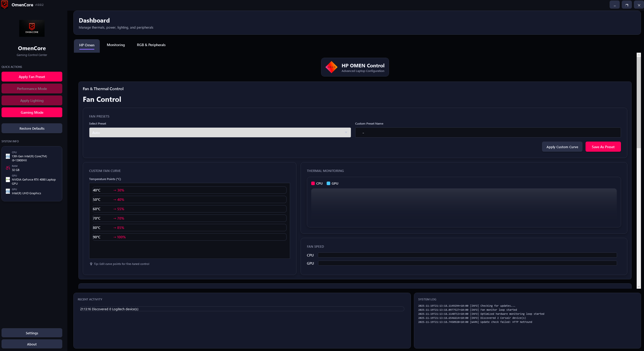Click the NVIDIA RTX 4090 GPU icon
Viewport: 644px width, 351px height.
click(x=7, y=179)
